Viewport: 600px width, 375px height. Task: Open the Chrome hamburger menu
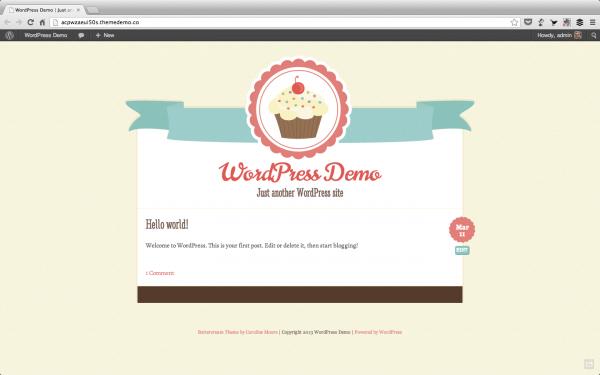coord(592,22)
